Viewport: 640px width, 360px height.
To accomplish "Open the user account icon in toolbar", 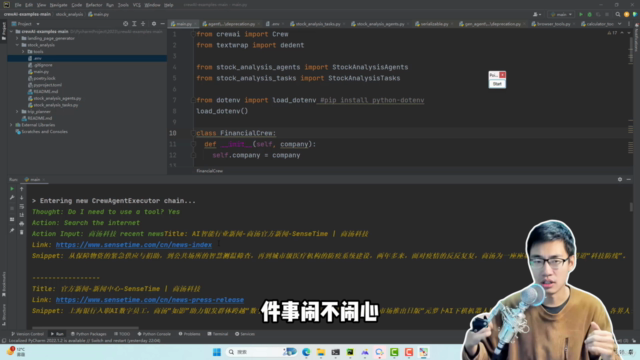I will point(536,14).
